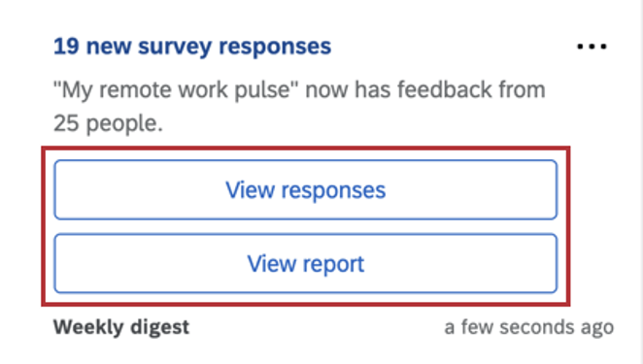Click the 'survey responses' heading text
The width and height of the screenshot is (643, 364).
[234, 48]
